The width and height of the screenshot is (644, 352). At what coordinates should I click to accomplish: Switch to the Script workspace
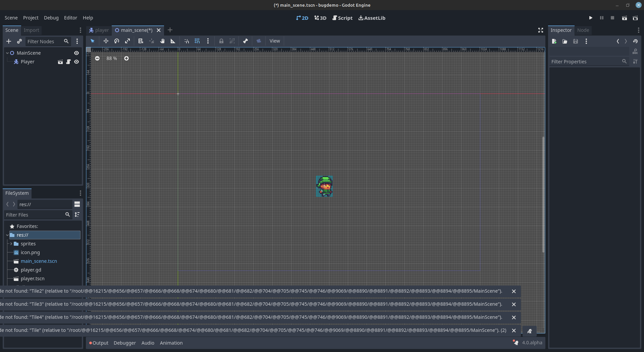[342, 18]
